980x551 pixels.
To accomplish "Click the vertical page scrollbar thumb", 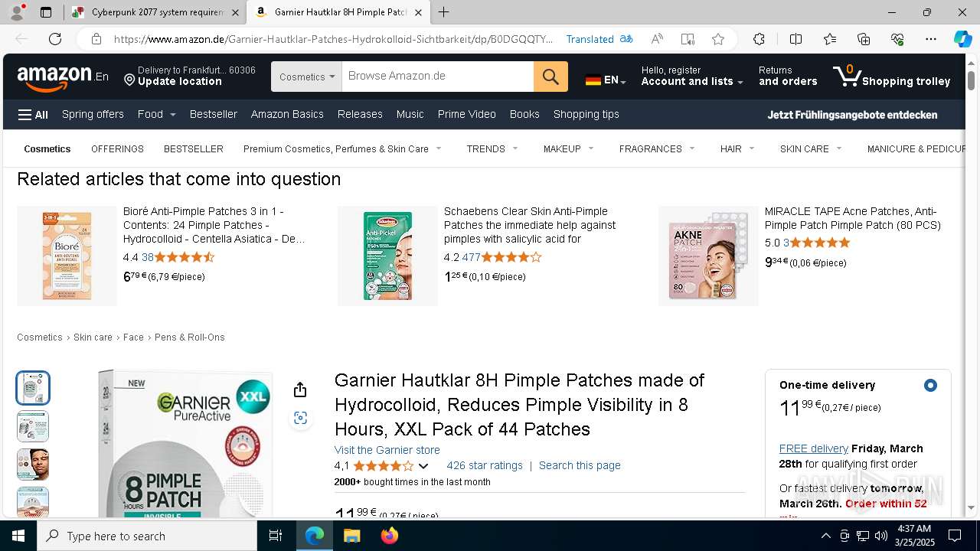I will (971, 80).
